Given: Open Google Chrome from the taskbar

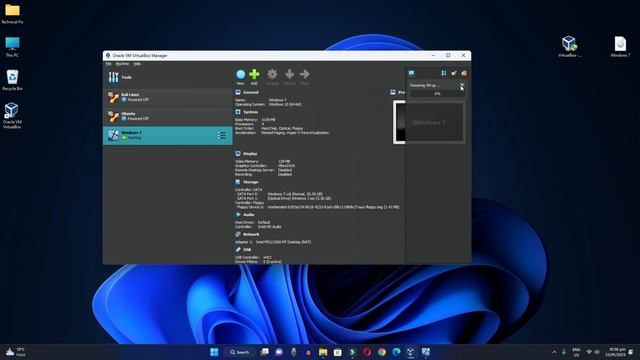Looking at the screenshot, I should click(x=382, y=352).
